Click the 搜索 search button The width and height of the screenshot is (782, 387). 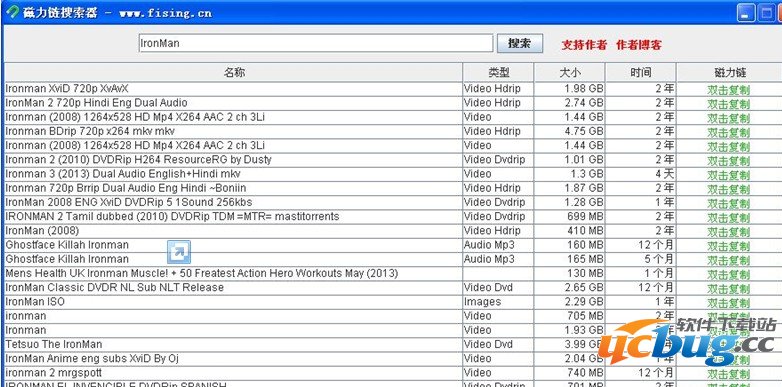[x=520, y=43]
